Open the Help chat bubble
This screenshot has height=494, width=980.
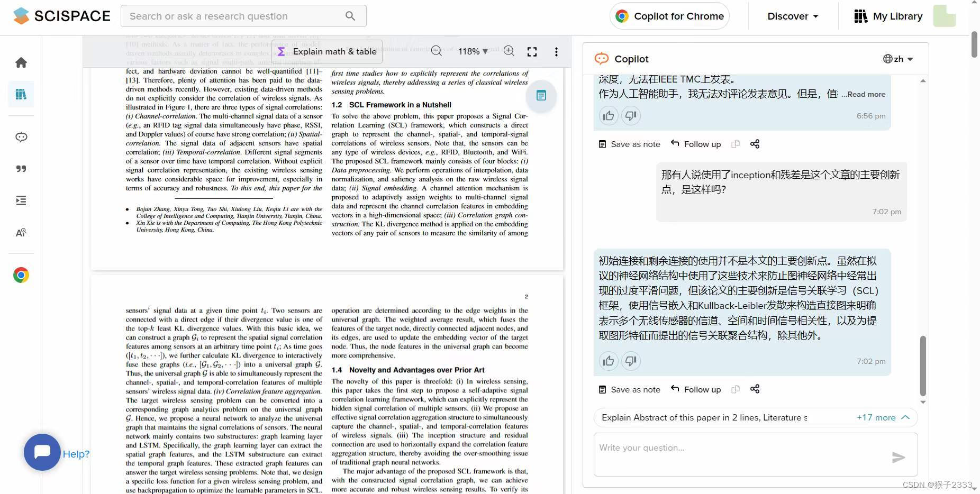coord(42,452)
